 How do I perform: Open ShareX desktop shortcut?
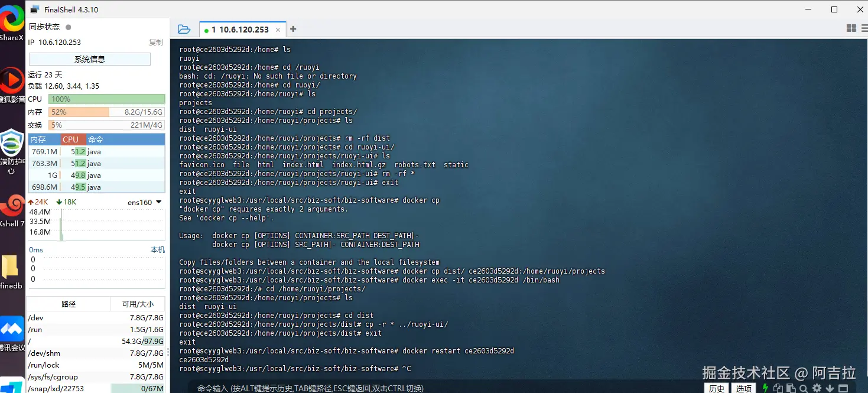tap(12, 24)
